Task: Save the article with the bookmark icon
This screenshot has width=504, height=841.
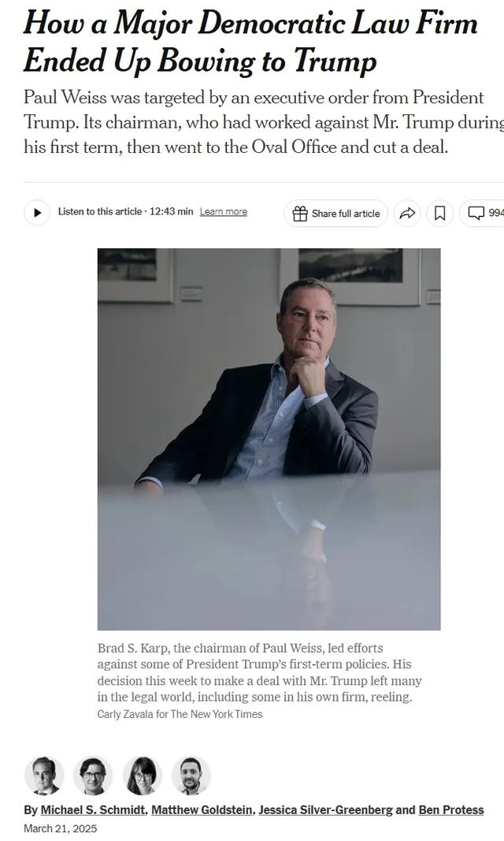Action: point(439,214)
